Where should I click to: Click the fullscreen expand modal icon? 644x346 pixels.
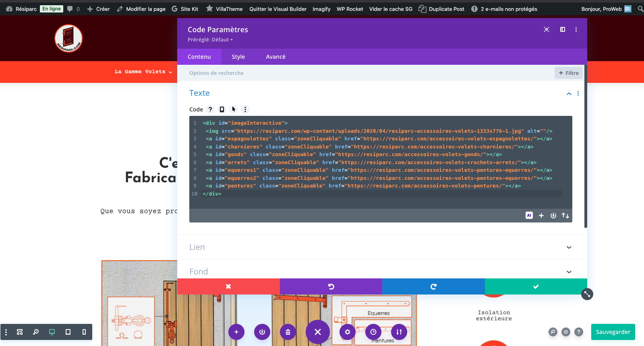click(547, 29)
